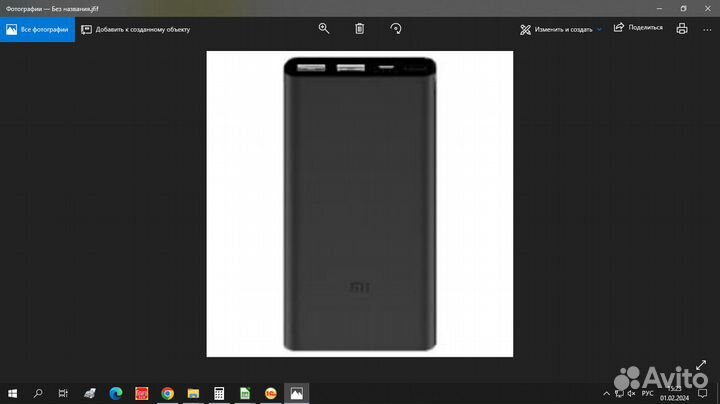The height and width of the screenshot is (404, 720).
Task: Open Task View on the taskbar
Action: point(63,393)
